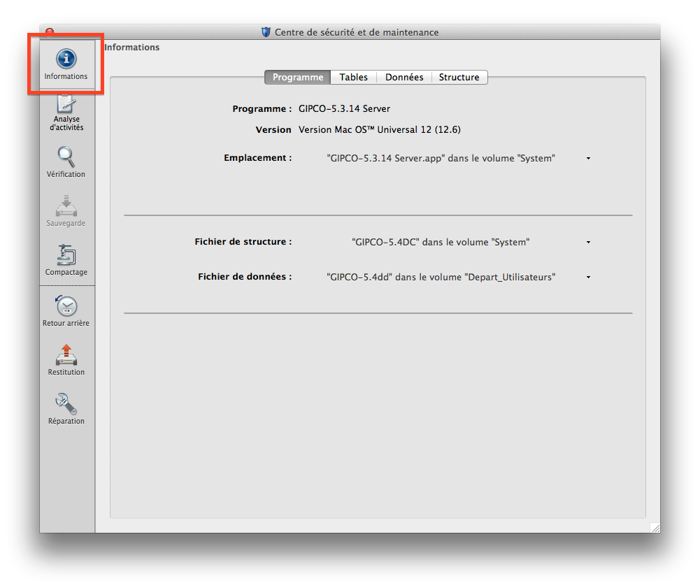The width and height of the screenshot is (700, 588).
Task: Expand the Fichier de structure dropdown
Action: (x=588, y=243)
